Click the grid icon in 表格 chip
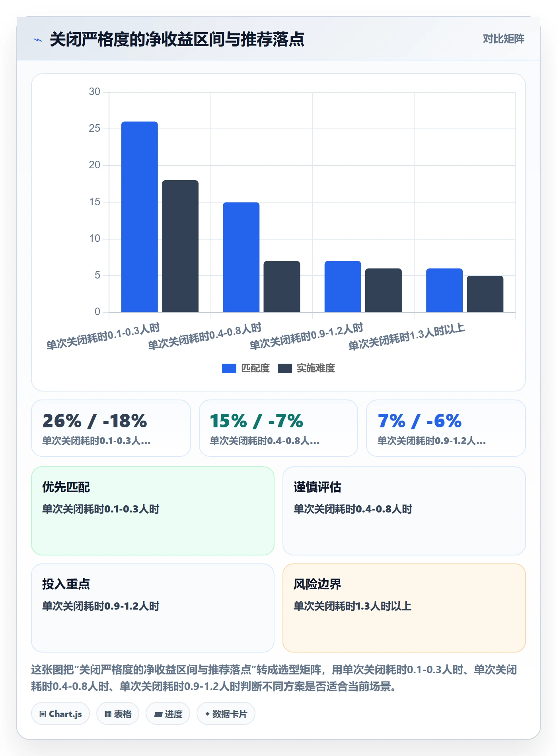Screen dimensions: 557x756 [x=108, y=714]
